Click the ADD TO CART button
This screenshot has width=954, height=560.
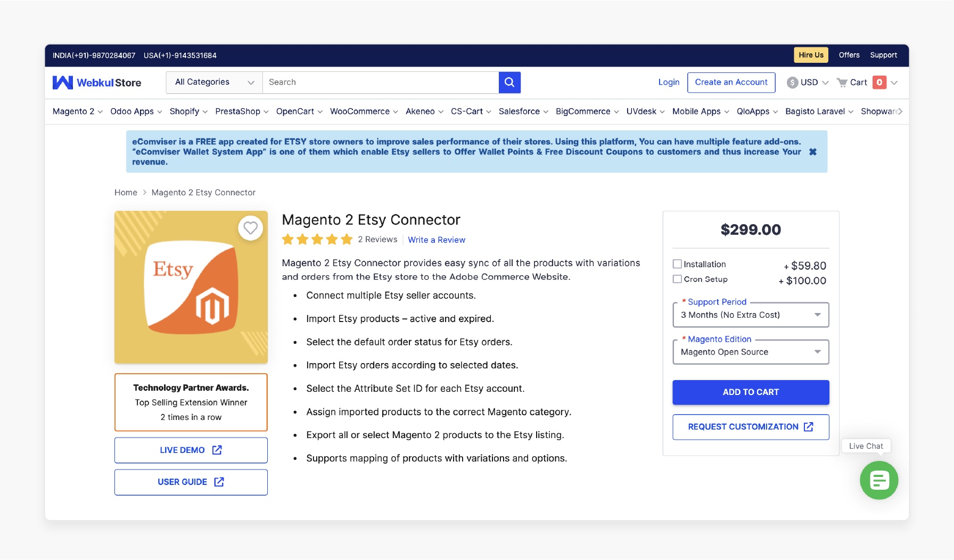coord(751,392)
